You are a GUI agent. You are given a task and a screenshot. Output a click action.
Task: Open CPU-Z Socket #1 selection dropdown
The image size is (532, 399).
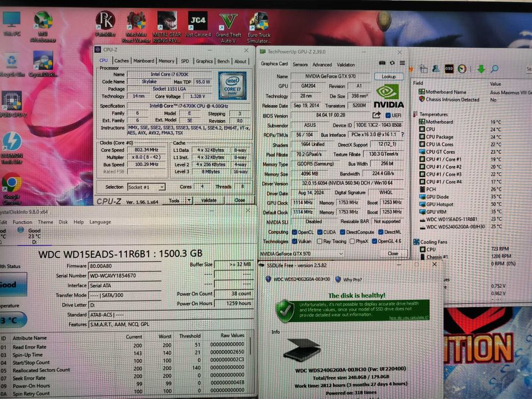[x=146, y=187]
